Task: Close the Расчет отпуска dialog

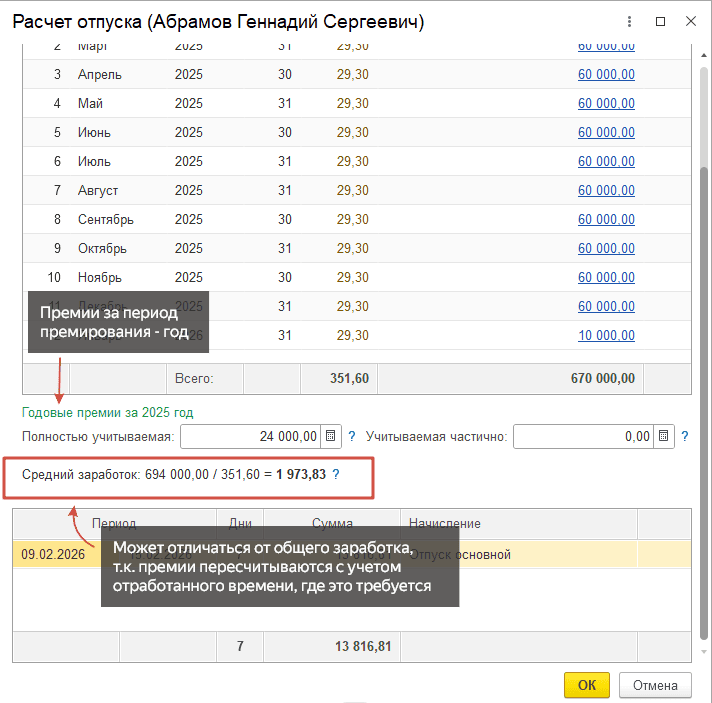Action: tap(691, 21)
